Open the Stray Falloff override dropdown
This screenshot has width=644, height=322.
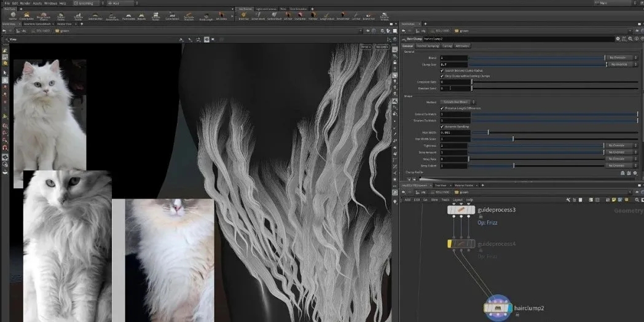pos(621,165)
